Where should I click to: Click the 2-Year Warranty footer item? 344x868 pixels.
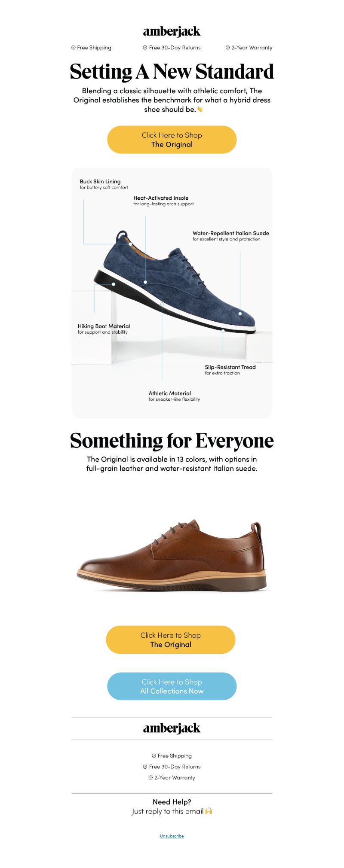pos(172,778)
